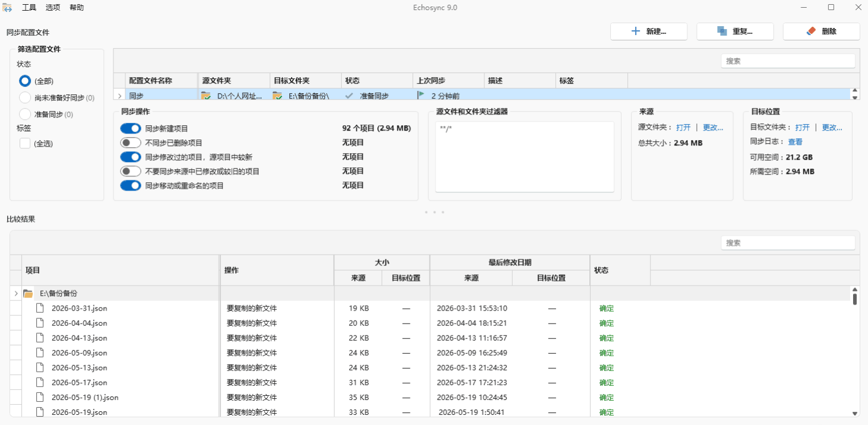Click the 状态 column header in profile list

(377, 81)
